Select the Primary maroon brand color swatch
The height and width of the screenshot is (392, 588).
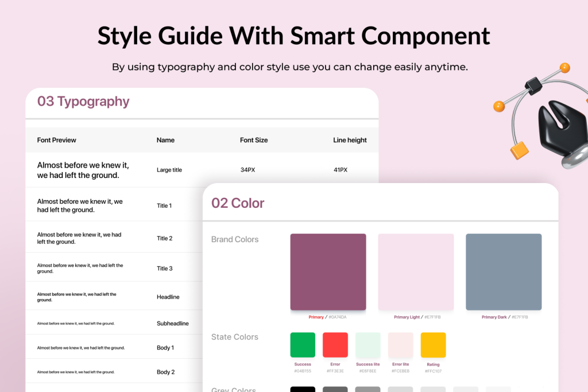[328, 271]
